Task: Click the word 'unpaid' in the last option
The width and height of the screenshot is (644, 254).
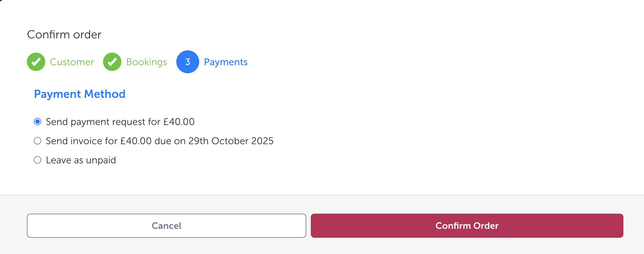Action: coord(101,160)
